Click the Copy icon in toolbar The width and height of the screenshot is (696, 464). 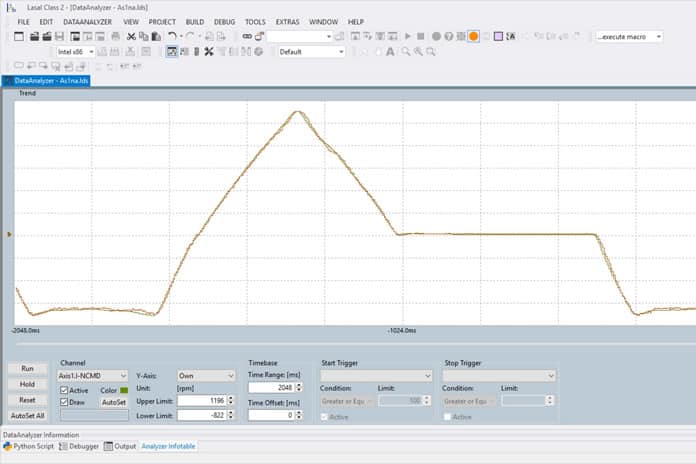click(143, 36)
